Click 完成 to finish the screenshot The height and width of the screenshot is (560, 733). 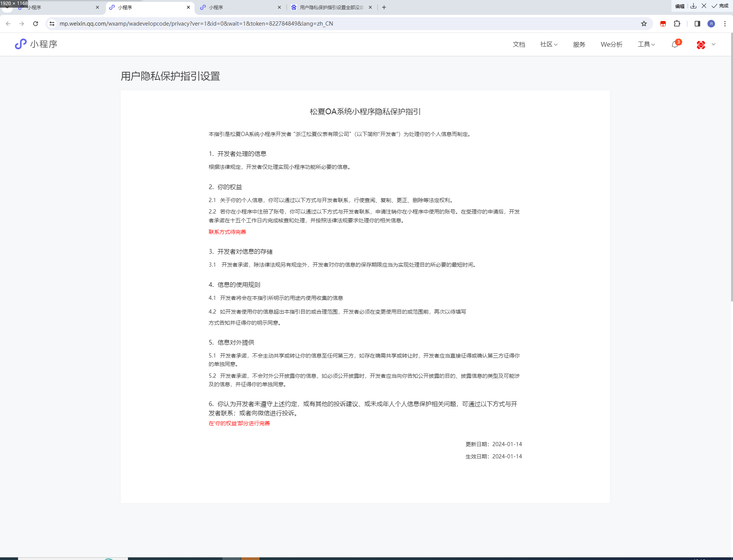(x=720, y=6)
